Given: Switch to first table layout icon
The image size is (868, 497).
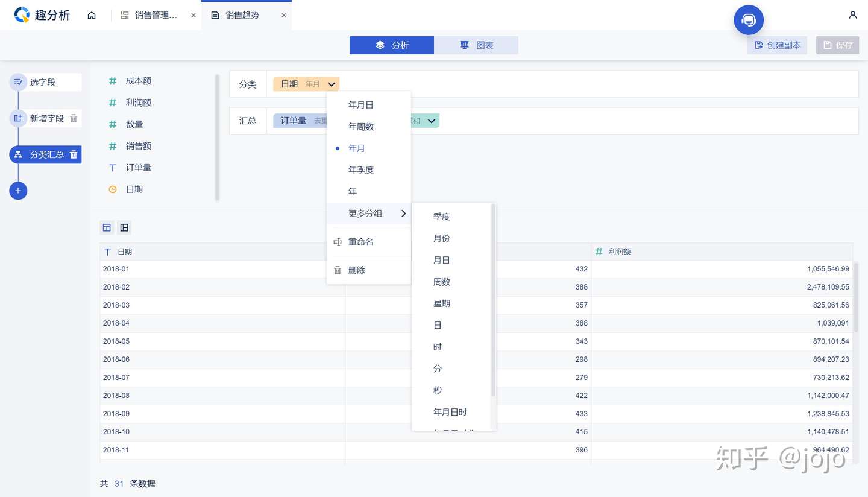Looking at the screenshot, I should point(107,227).
